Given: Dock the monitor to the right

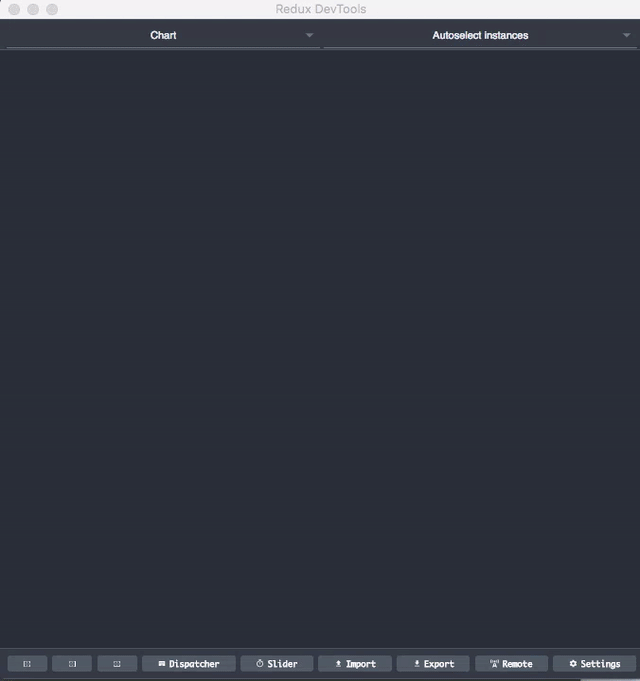Looking at the screenshot, I should pos(72,664).
